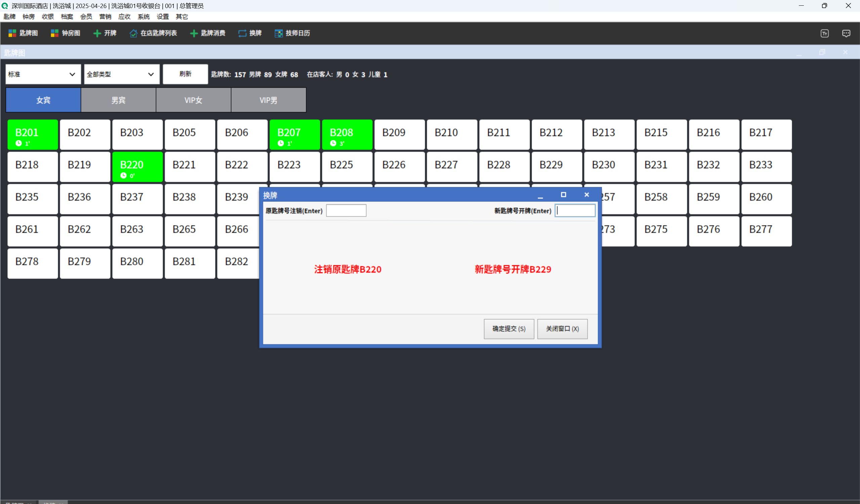Screen dimensions: 860x504
Task: Select key card B266
Action: point(238,231)
